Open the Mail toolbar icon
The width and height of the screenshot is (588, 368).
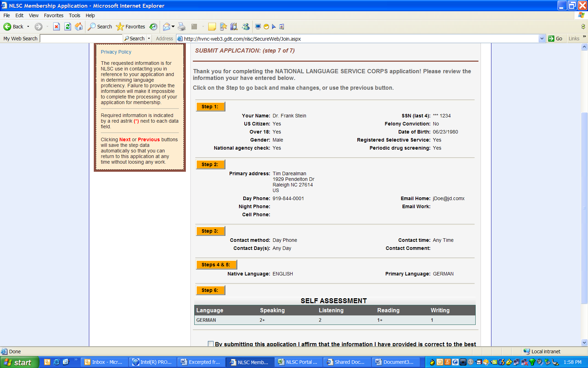pos(167,27)
